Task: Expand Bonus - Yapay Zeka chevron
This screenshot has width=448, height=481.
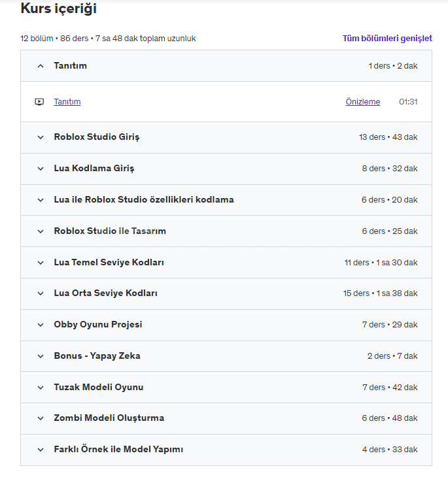Action: point(41,356)
